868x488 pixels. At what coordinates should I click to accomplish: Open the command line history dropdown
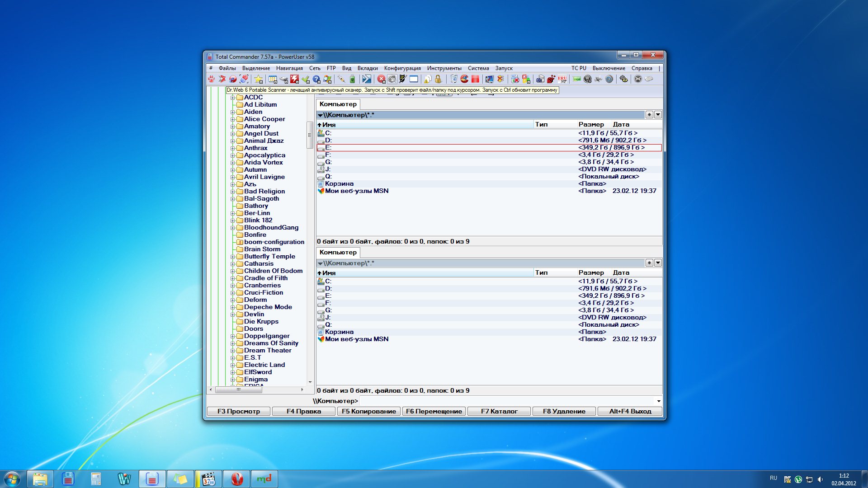658,401
